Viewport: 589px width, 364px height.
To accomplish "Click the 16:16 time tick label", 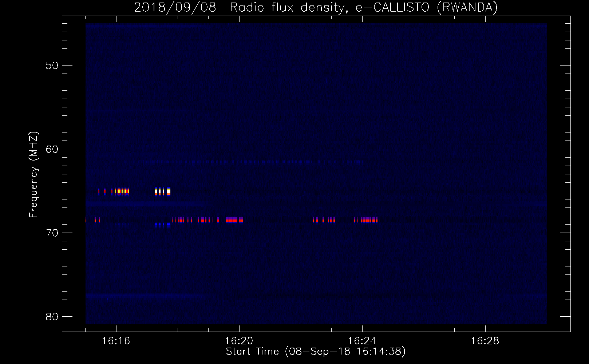I will (116, 341).
